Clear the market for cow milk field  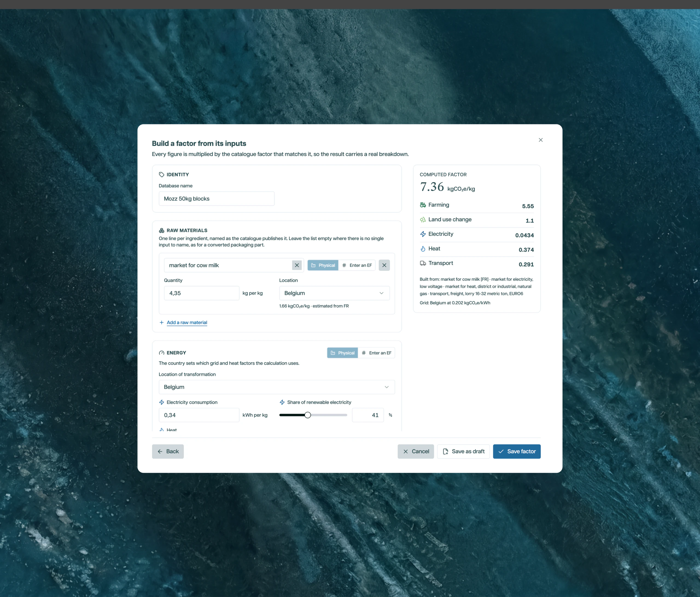pyautogui.click(x=297, y=265)
